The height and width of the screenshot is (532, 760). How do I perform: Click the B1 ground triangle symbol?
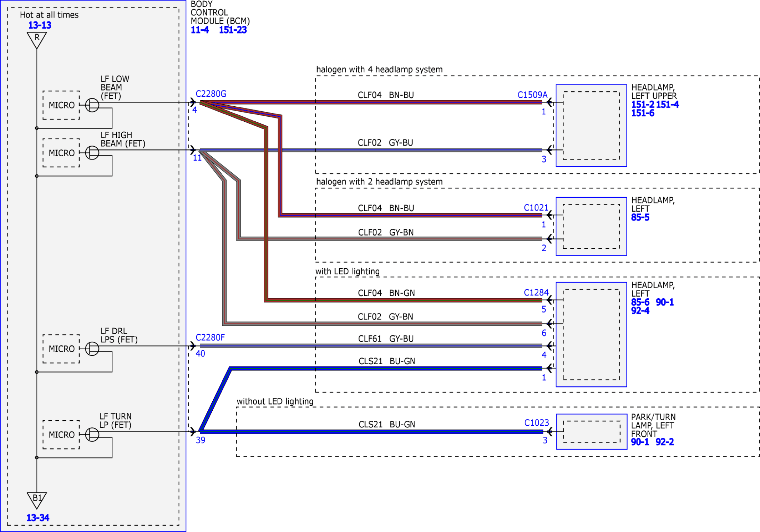click(37, 500)
